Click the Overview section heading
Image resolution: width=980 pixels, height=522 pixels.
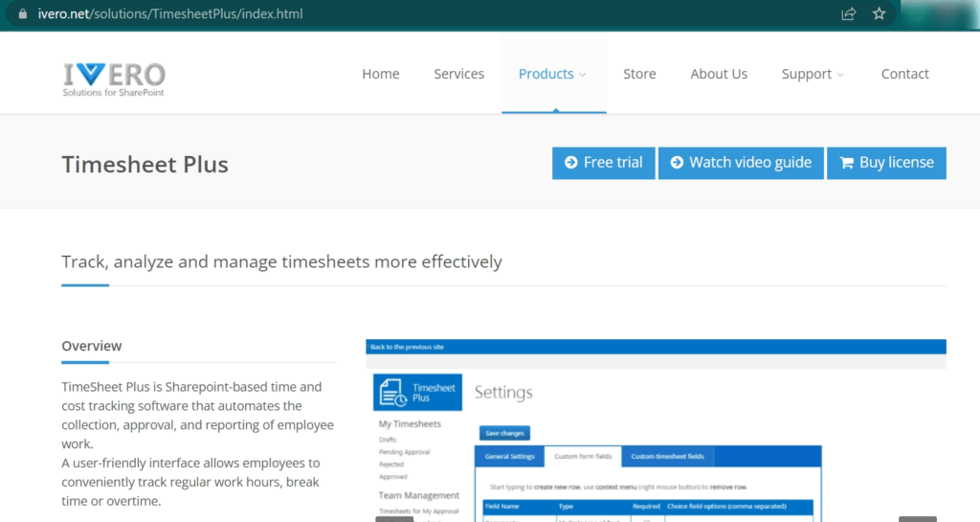pyautogui.click(x=91, y=346)
